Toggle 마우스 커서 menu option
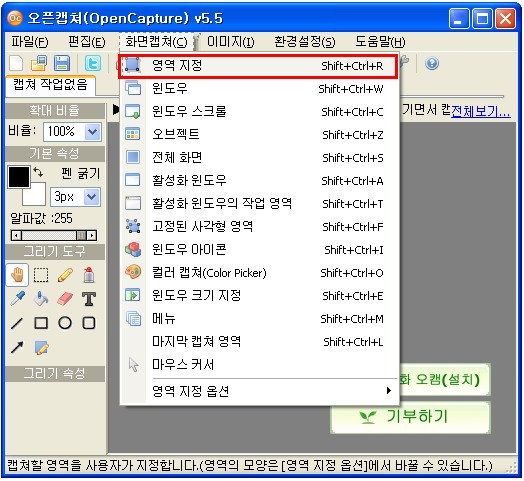 [x=259, y=365]
